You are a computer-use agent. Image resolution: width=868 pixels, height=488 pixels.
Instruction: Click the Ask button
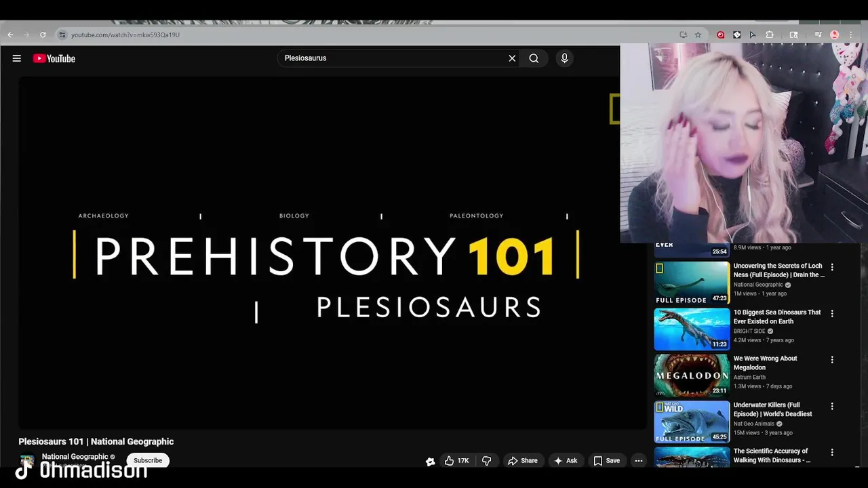pos(566,461)
